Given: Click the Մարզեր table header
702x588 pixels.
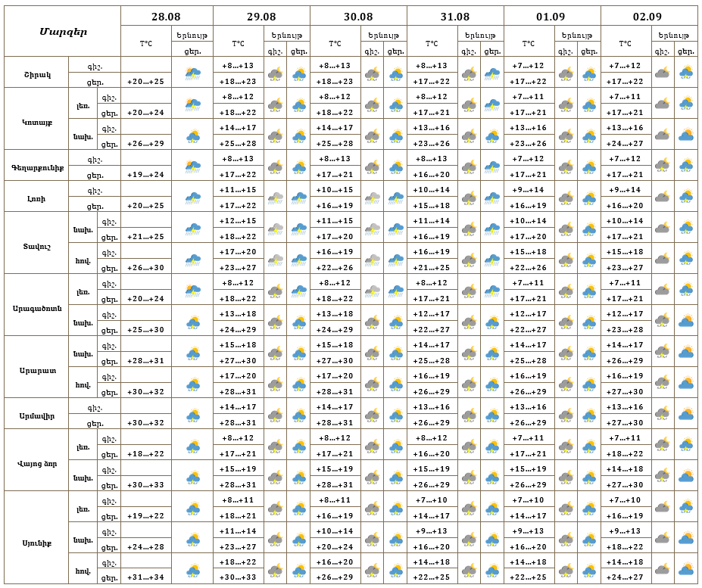Looking at the screenshot, I should pyautogui.click(x=63, y=32).
